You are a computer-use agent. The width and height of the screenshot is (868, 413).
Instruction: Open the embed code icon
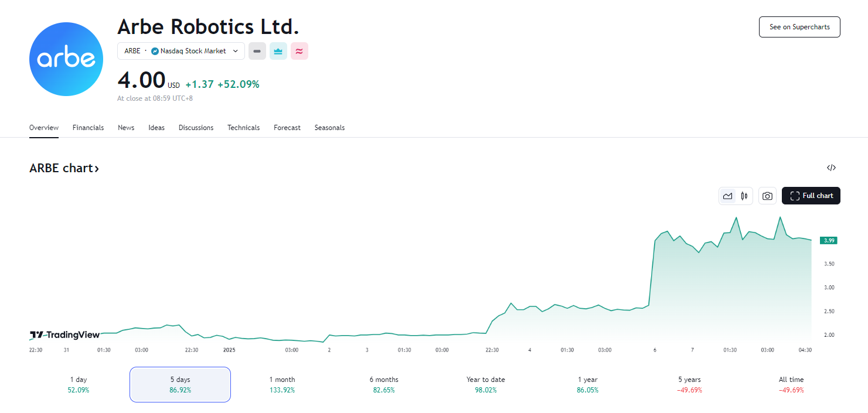pos(831,168)
